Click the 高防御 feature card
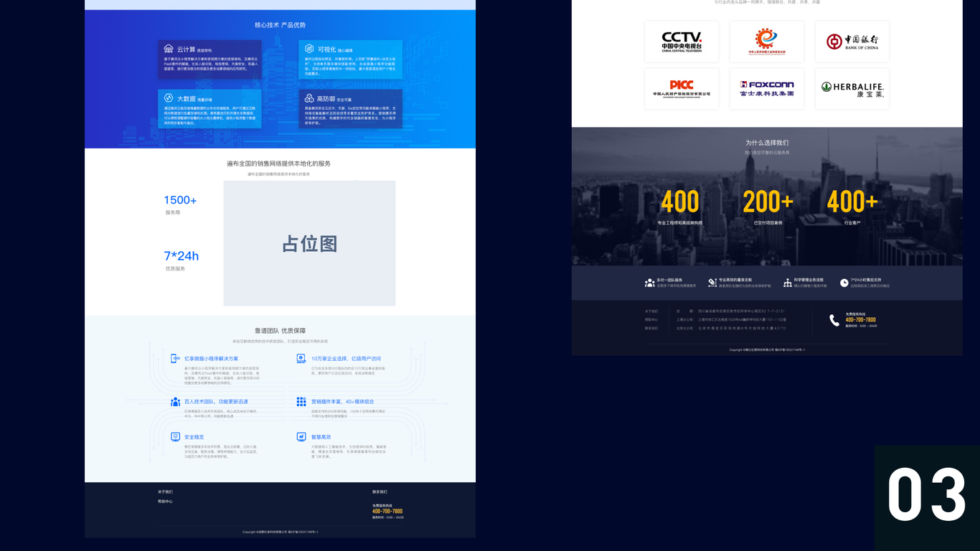Image resolution: width=980 pixels, height=551 pixels. point(350,109)
